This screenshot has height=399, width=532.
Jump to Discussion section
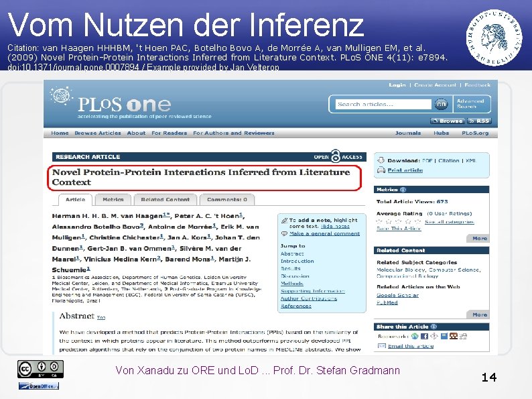point(295,276)
